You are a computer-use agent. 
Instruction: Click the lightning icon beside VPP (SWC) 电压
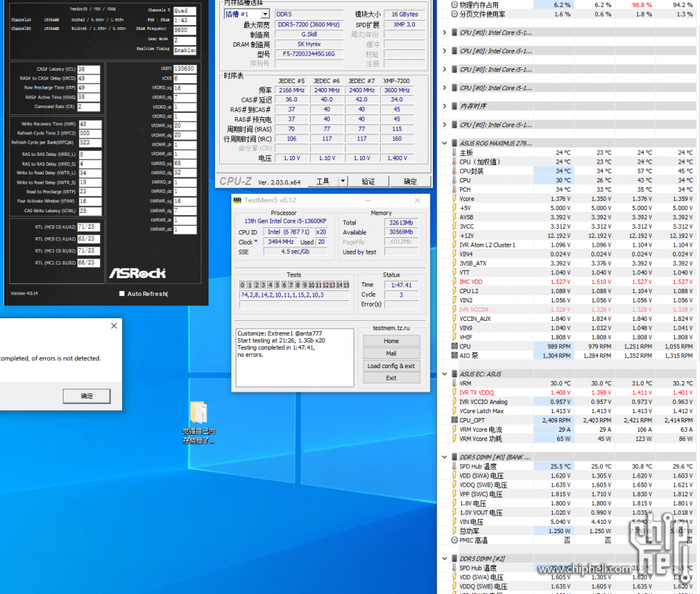click(x=454, y=494)
